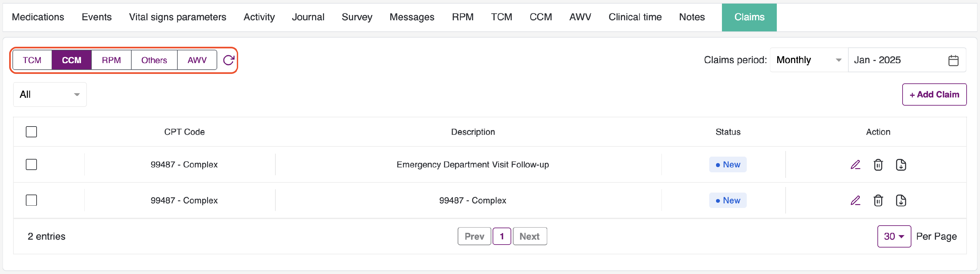Screen dimensions: 980x274
Task: Toggle the select-all checkbox in table header
Action: coord(31,132)
